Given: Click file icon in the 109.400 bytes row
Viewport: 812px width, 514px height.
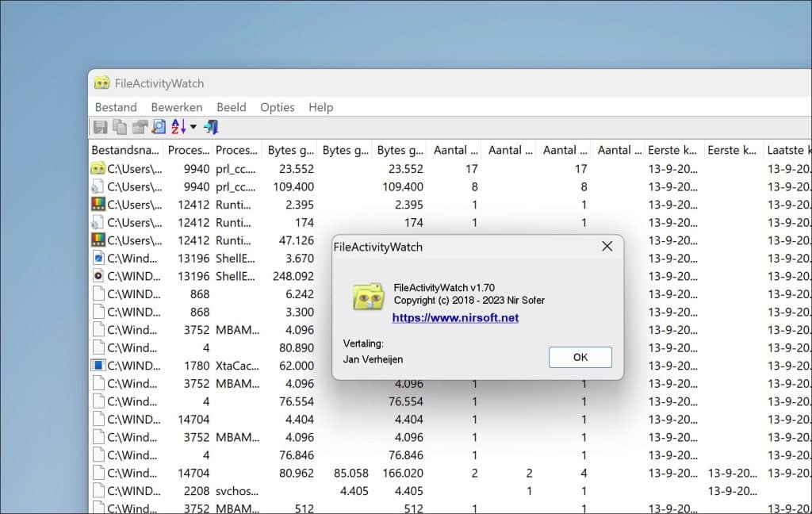Looking at the screenshot, I should click(98, 186).
